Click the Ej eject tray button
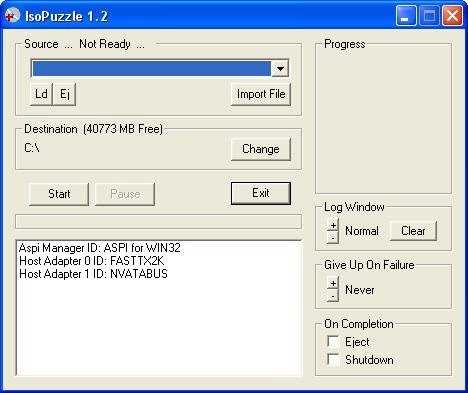Image resolution: width=468 pixels, height=393 pixels. pyautogui.click(x=65, y=94)
